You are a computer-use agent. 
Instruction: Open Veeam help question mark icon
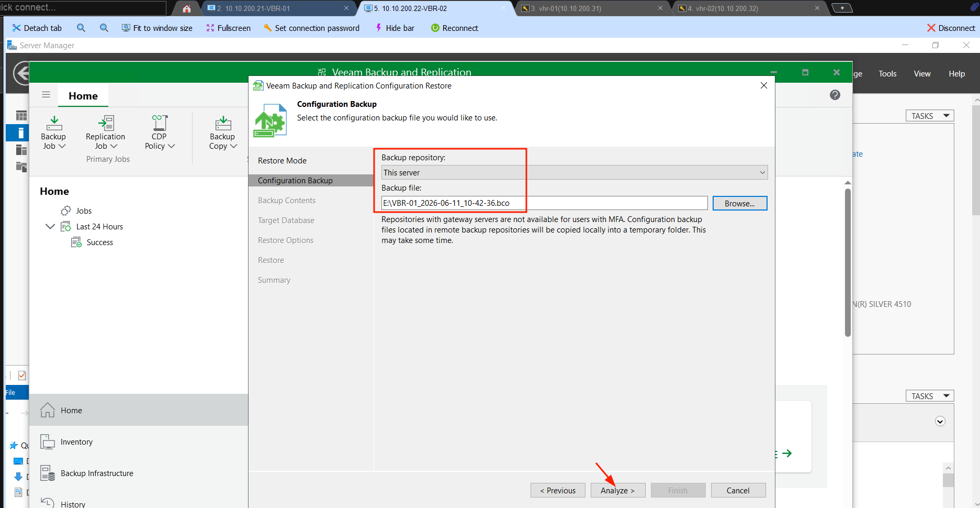[x=835, y=95]
